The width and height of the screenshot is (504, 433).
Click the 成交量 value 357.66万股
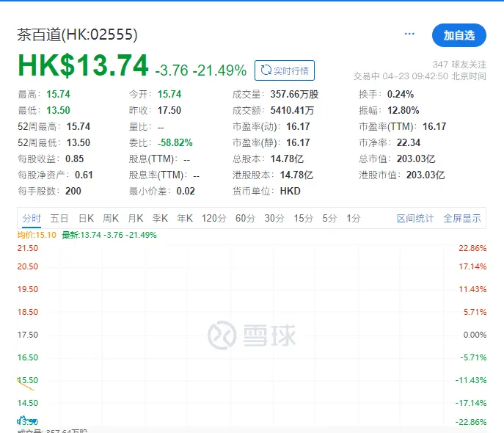click(x=294, y=94)
